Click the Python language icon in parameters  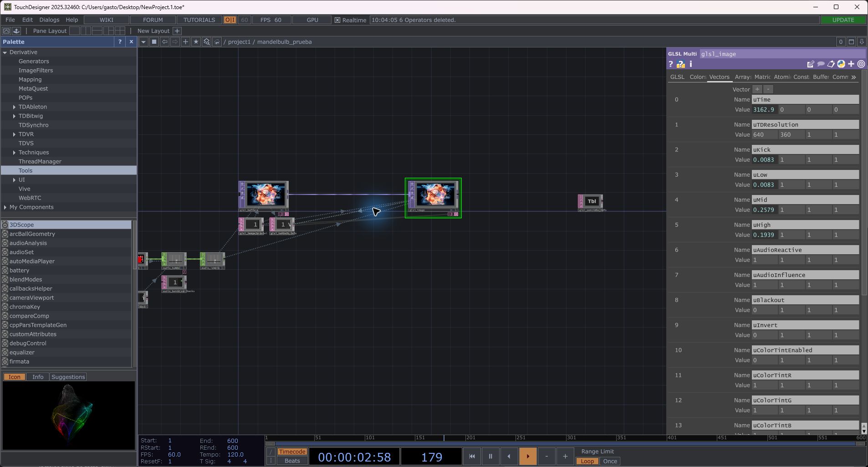click(x=841, y=64)
